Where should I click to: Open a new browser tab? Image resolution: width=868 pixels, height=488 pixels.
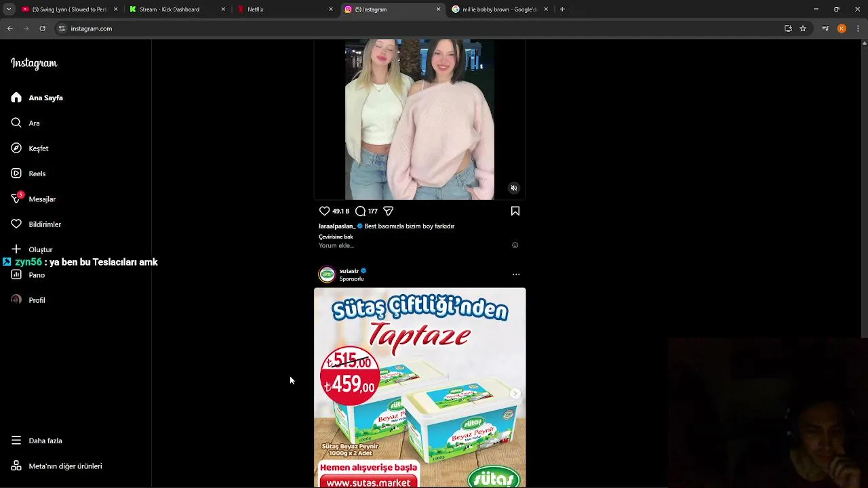pyautogui.click(x=562, y=9)
